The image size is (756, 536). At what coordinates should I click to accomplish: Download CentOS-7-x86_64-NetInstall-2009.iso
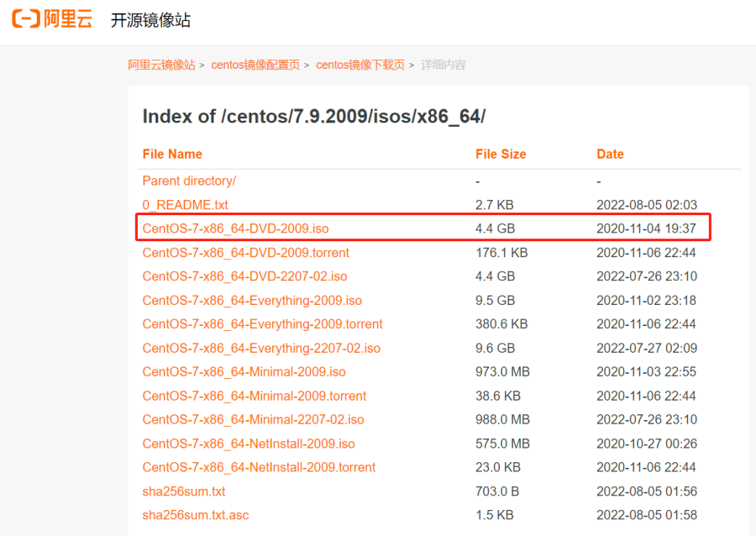point(249,444)
